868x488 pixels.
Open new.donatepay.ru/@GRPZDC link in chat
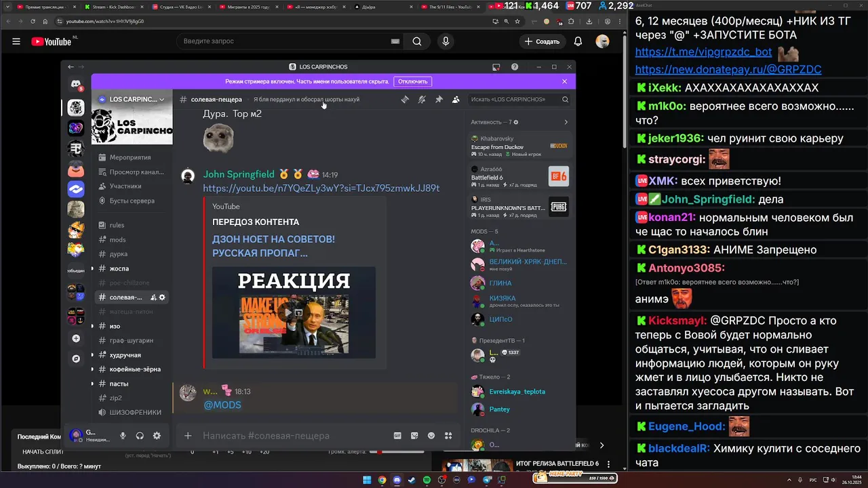[728, 69]
